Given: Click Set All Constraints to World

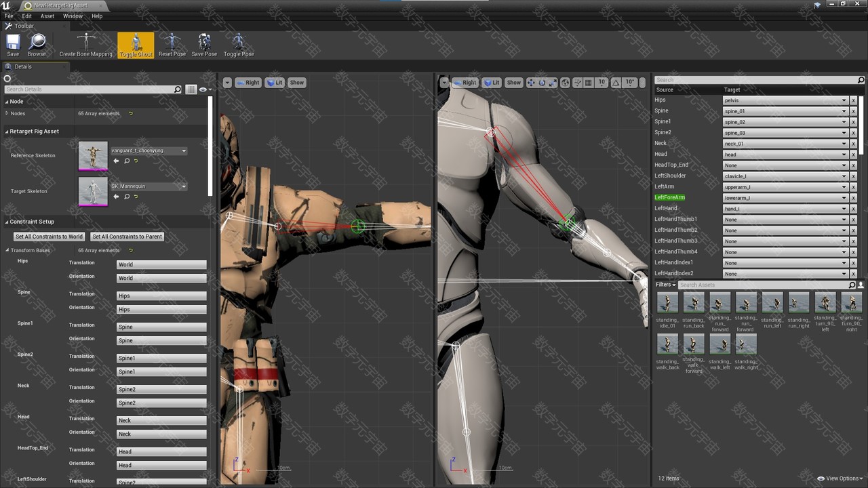Looking at the screenshot, I should point(50,237).
